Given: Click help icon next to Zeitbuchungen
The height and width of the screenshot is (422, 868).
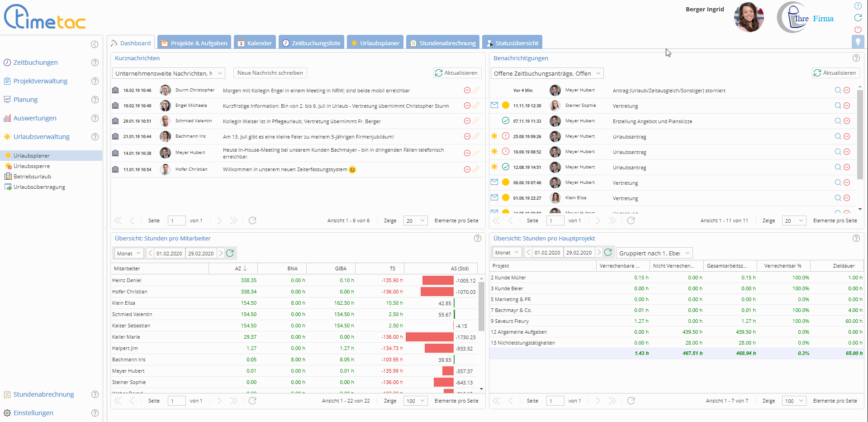Looking at the screenshot, I should click(x=95, y=62).
